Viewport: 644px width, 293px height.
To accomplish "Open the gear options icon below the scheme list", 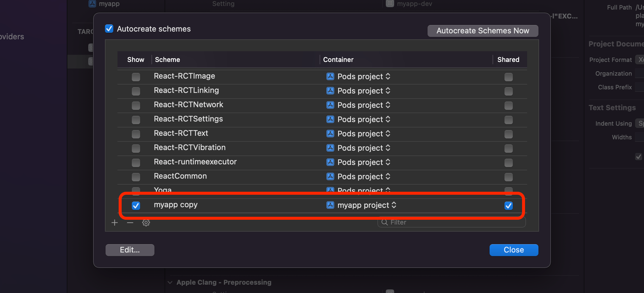I will pyautogui.click(x=146, y=222).
